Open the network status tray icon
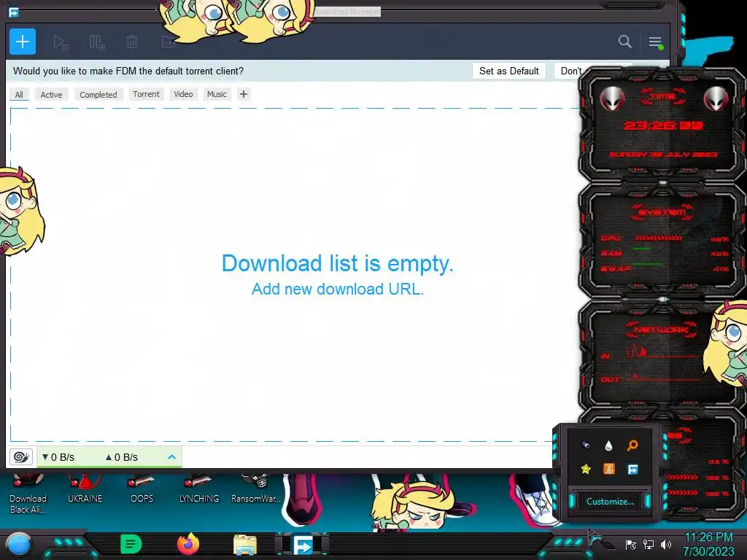 pyautogui.click(x=649, y=544)
